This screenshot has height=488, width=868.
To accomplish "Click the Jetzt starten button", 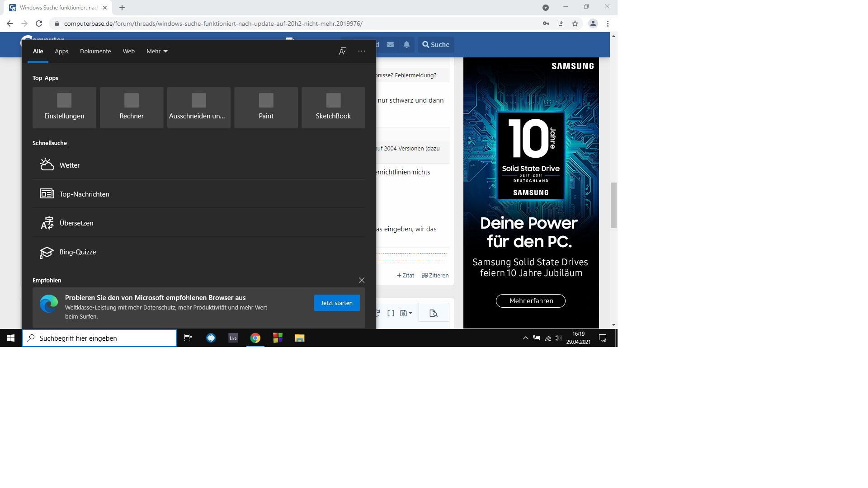I will point(337,303).
